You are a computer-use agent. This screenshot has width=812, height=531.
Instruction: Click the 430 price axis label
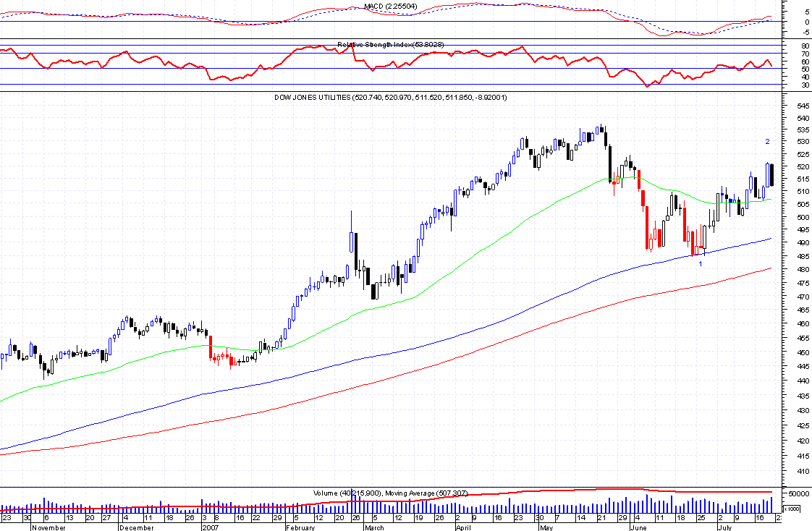pos(803,410)
